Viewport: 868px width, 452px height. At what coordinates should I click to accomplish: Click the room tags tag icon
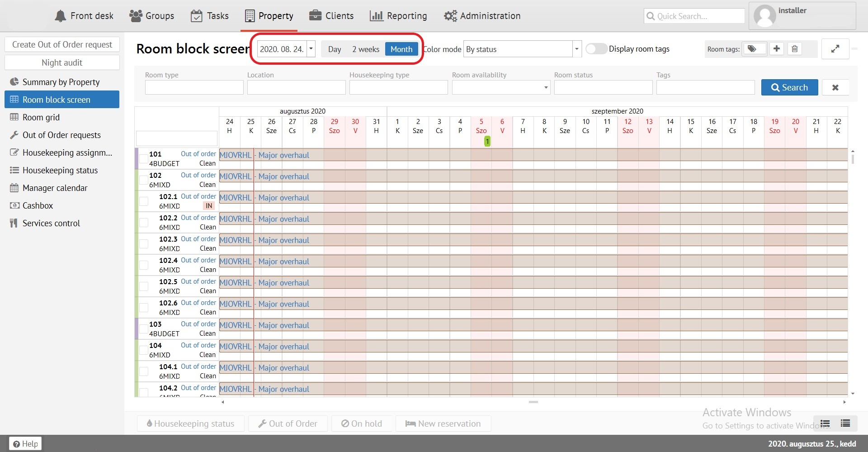[752, 49]
